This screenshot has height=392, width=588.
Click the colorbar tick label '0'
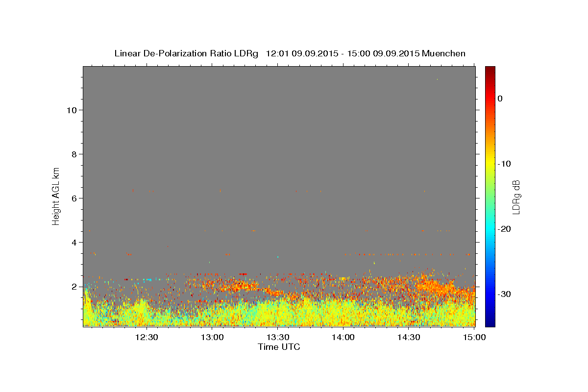500,98
